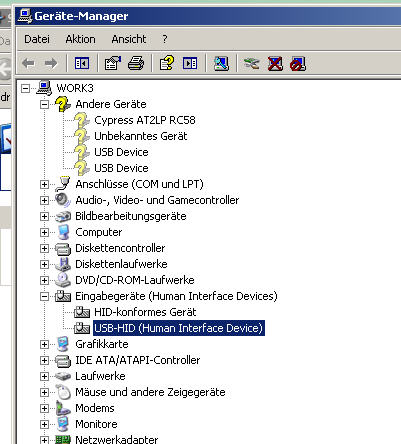The width and height of the screenshot is (401, 444).
Task: Open the Aktion menu
Action: 80,39
